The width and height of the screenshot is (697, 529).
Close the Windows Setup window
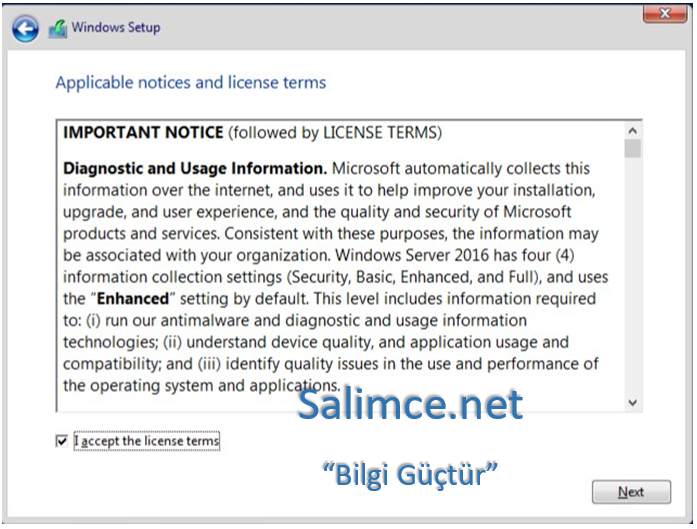[664, 13]
